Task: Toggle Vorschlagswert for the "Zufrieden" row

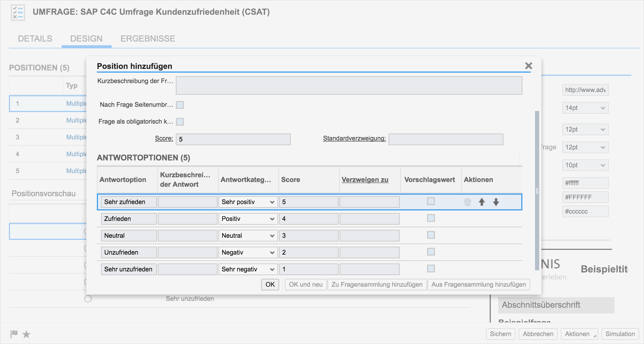Action: pos(431,218)
